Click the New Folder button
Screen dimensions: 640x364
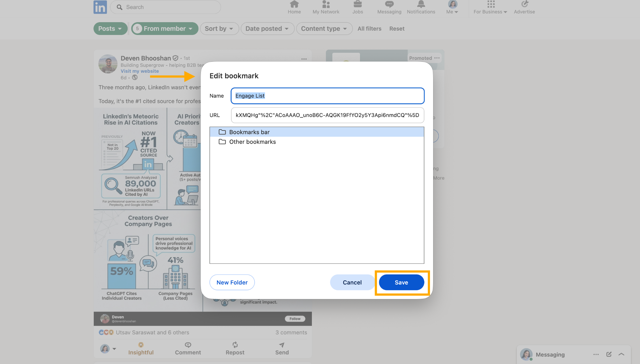[x=232, y=282]
